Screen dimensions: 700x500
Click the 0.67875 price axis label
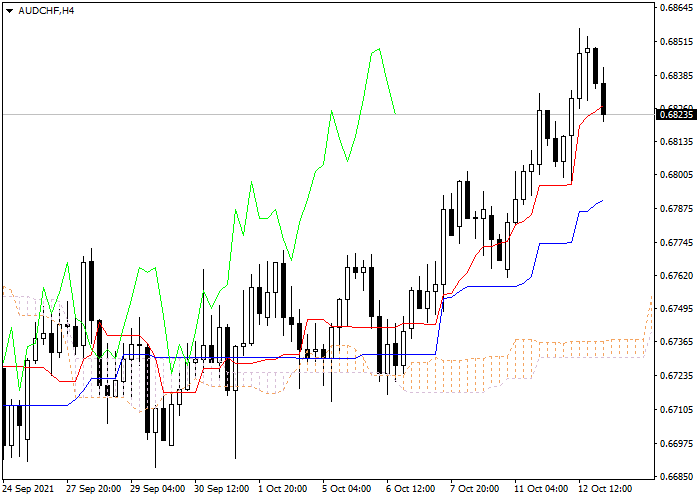point(677,208)
